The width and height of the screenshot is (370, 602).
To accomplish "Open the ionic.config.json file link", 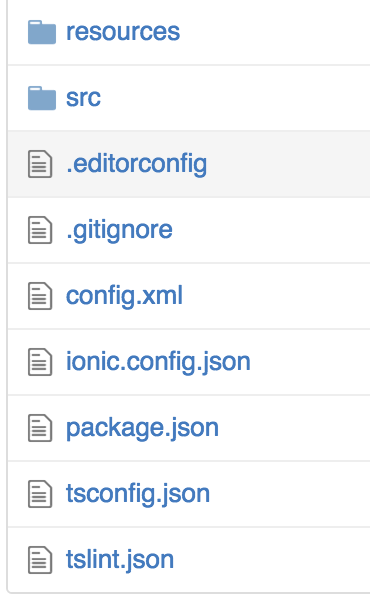I will (158, 362).
